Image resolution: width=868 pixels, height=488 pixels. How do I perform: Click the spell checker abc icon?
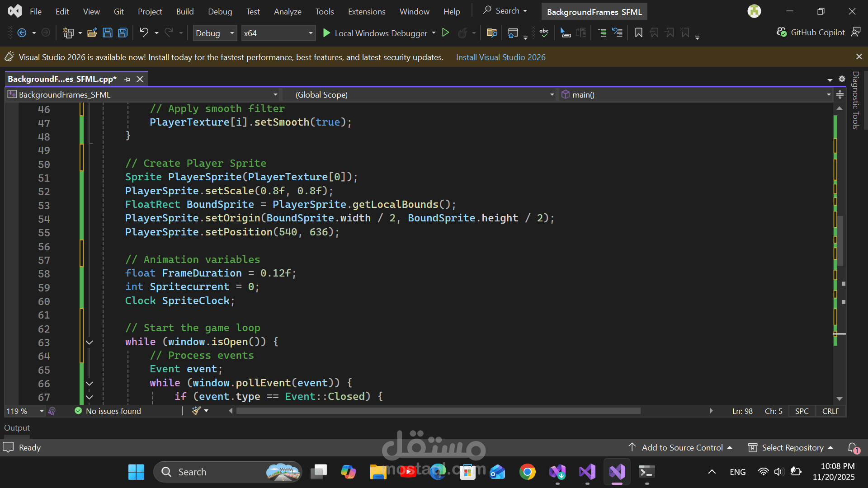pos(544,33)
